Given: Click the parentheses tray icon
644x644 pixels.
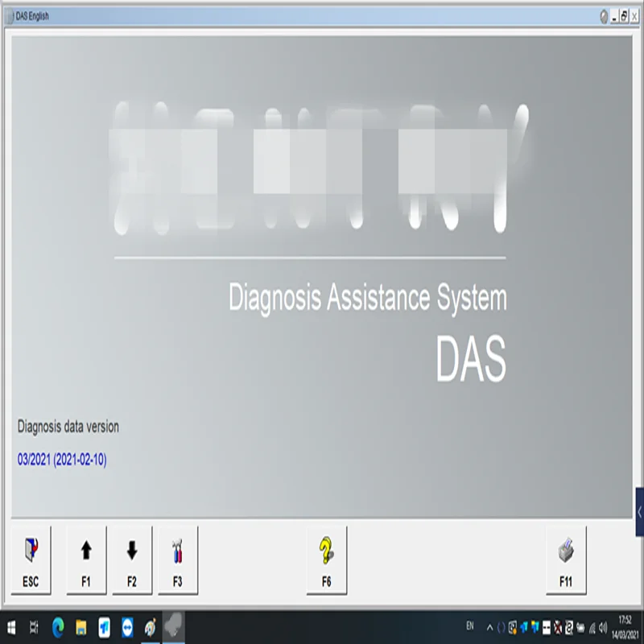Looking at the screenshot, I should point(501,628).
